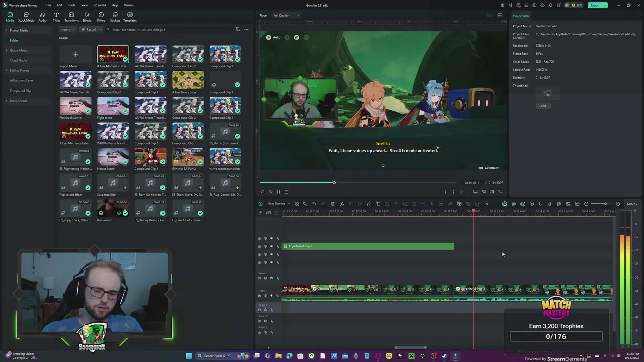This screenshot has width=644, height=362.
Task: Expand more timeline tools chevrons
Action: (486, 204)
